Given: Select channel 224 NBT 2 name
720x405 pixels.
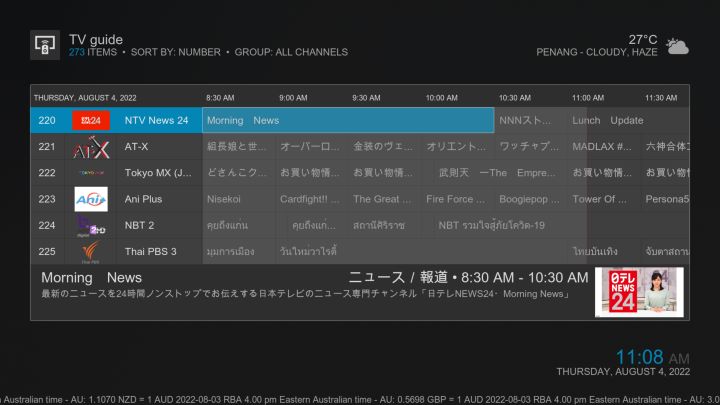Looking at the screenshot, I should 139,225.
